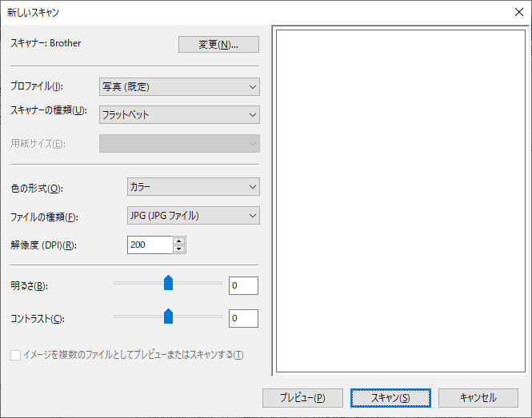Open the スキャナーの種類 dropdown showing フラットベット
The height and width of the screenshot is (418, 532).
pos(179,114)
